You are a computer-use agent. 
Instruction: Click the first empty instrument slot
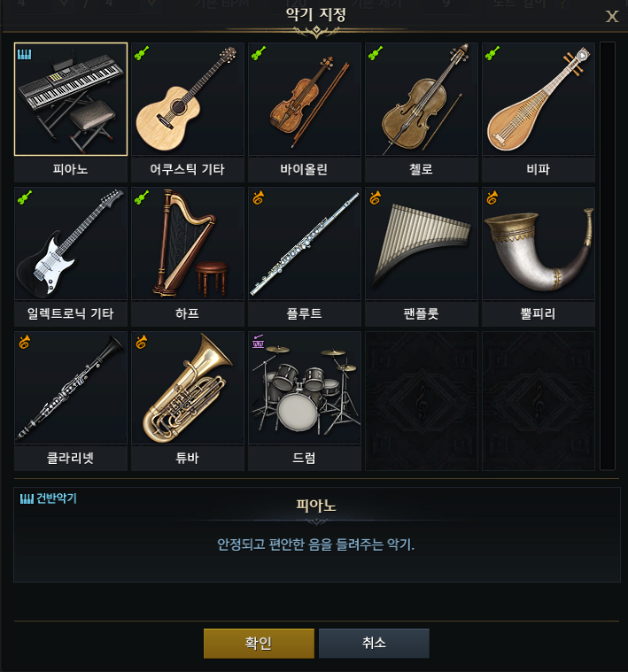(422, 401)
